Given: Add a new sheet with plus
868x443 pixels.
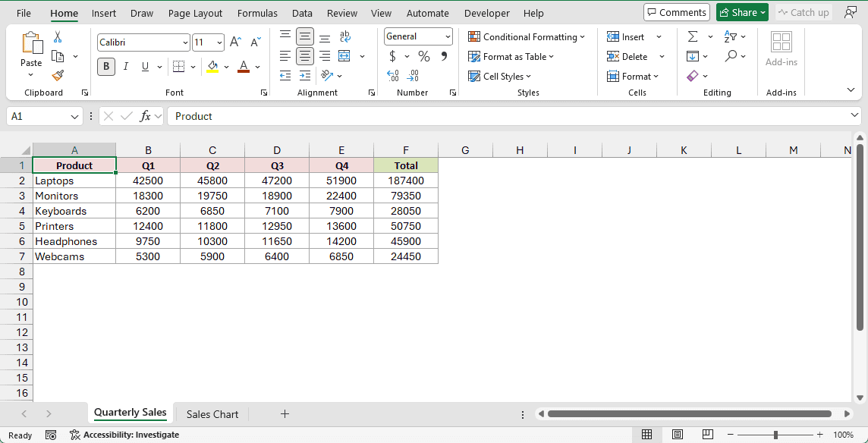Looking at the screenshot, I should point(285,413).
